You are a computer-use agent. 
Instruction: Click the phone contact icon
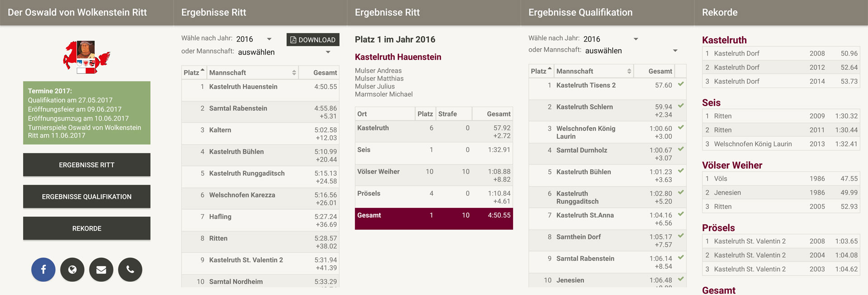[x=130, y=270]
